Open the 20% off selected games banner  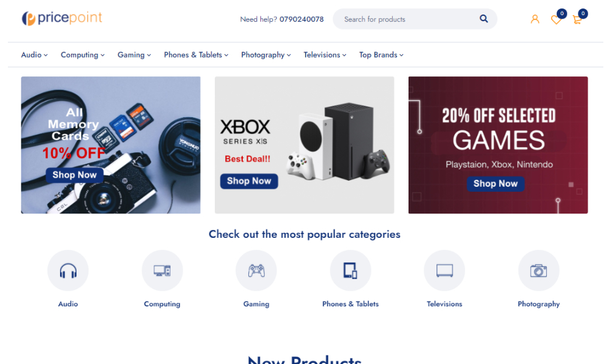[498, 145]
